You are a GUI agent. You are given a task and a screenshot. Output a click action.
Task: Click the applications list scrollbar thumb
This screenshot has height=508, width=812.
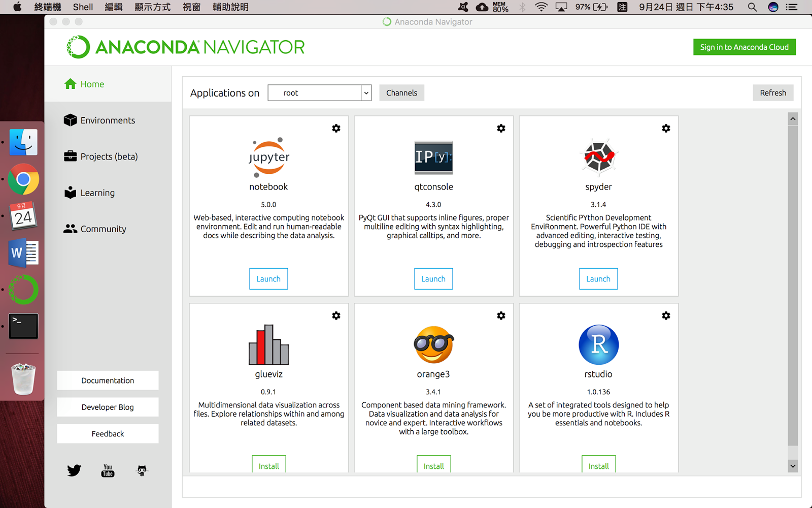click(793, 285)
